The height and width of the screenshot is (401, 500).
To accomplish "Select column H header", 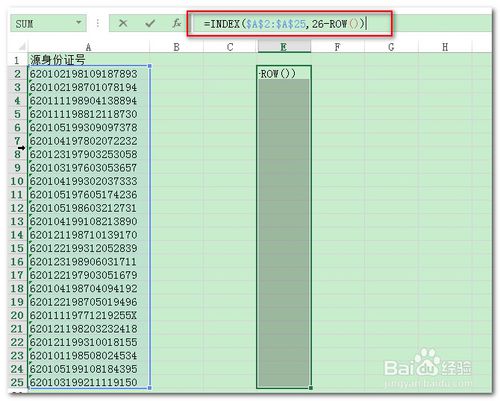I will pyautogui.click(x=445, y=47).
